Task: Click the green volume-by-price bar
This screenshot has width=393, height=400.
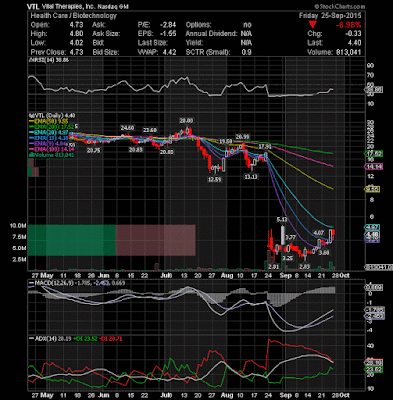Action: [72, 240]
